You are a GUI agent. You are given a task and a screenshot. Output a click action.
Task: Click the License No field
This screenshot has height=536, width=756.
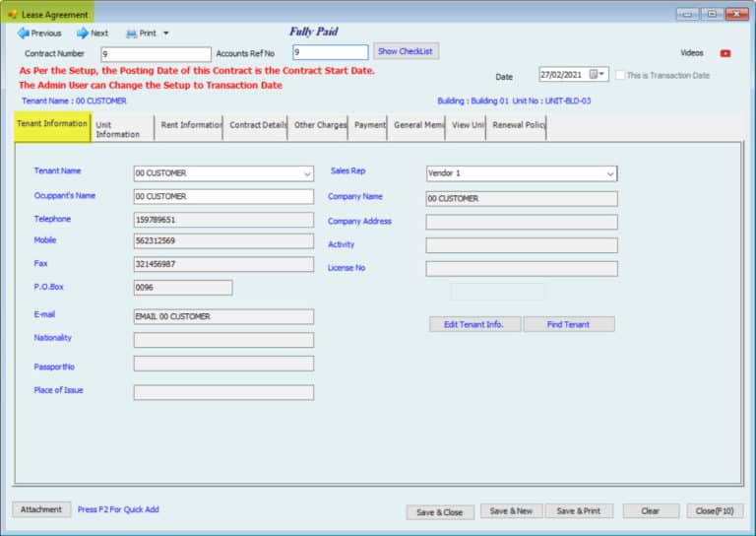point(522,268)
